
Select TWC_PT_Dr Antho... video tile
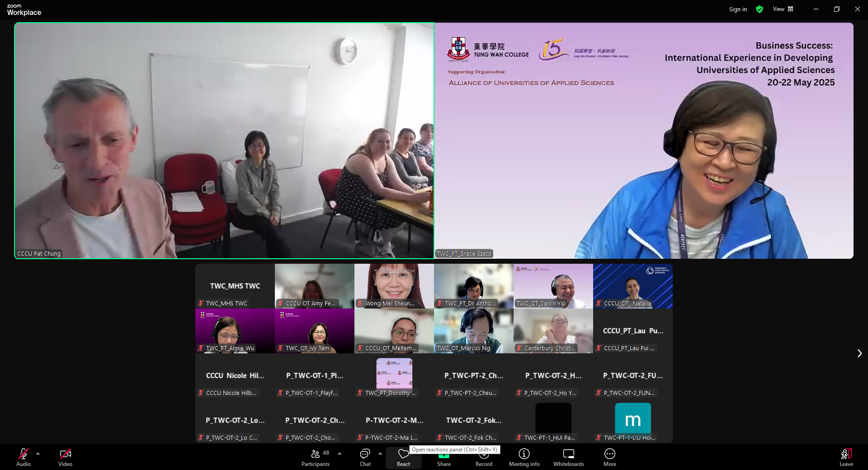474,286
